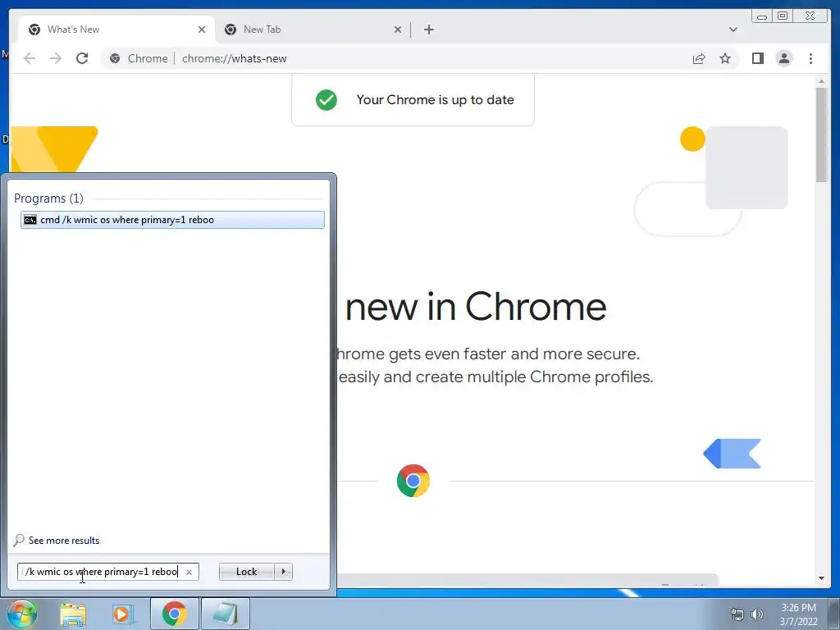840x630 pixels.
Task: Switch to the New Tab tab
Action: [313, 30]
